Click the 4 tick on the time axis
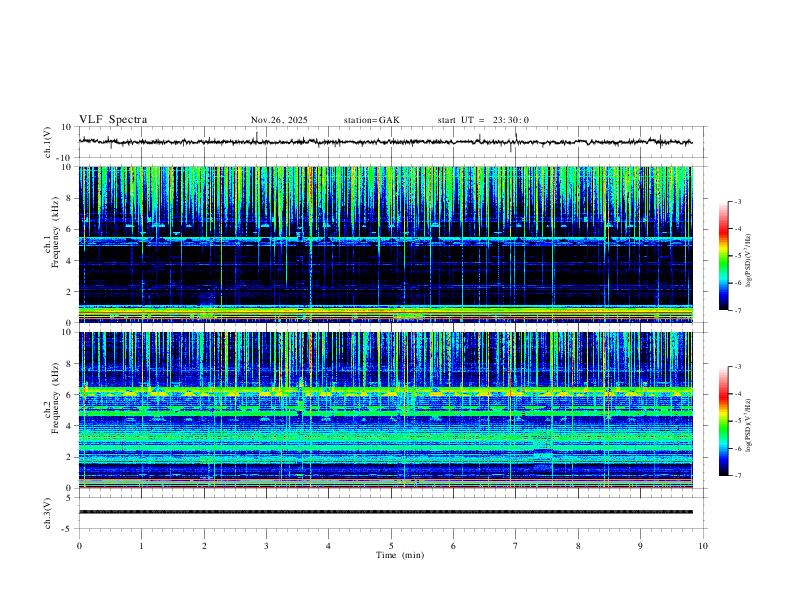Viewport: 792px width, 612px height. click(x=329, y=546)
